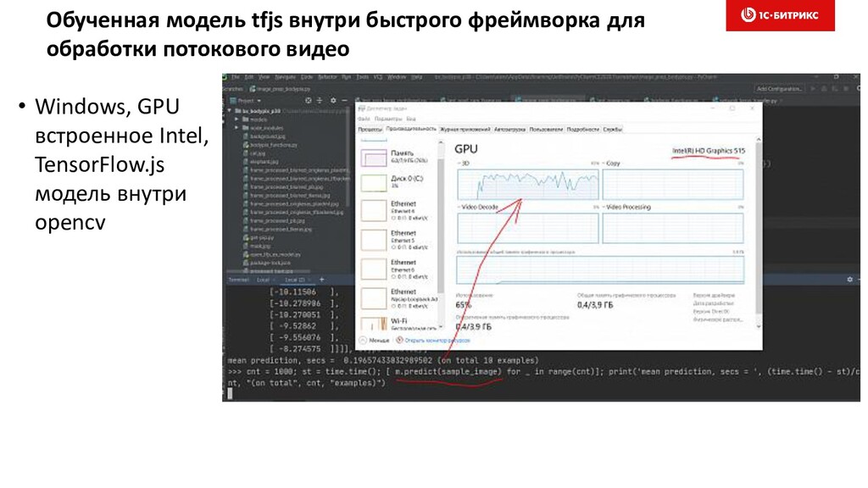The width and height of the screenshot is (868, 488).
Task: Select Ethernet 6 in performance list
Action: pos(398,269)
